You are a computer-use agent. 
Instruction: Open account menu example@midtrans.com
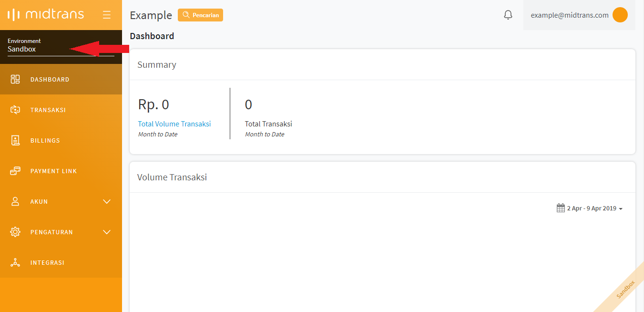[579, 15]
